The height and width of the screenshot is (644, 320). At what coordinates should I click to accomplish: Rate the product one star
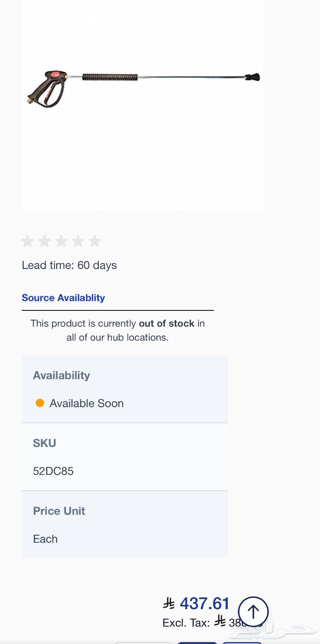[x=28, y=241]
